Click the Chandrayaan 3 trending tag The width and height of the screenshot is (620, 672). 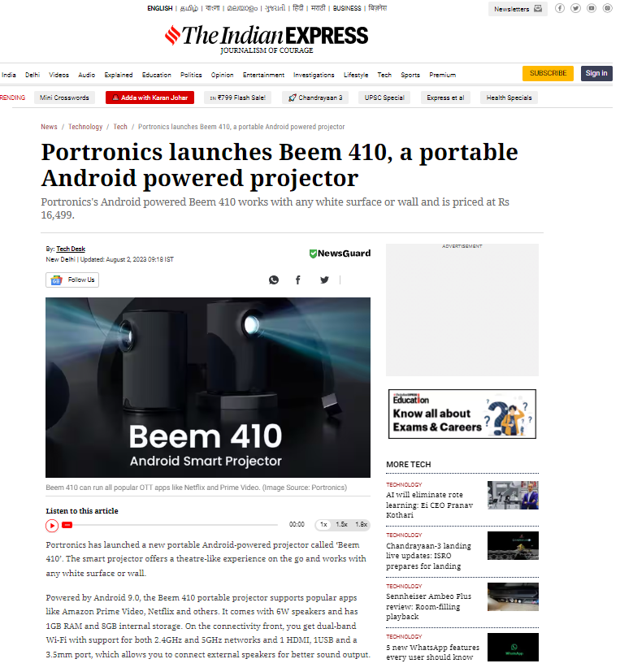pyautogui.click(x=315, y=98)
